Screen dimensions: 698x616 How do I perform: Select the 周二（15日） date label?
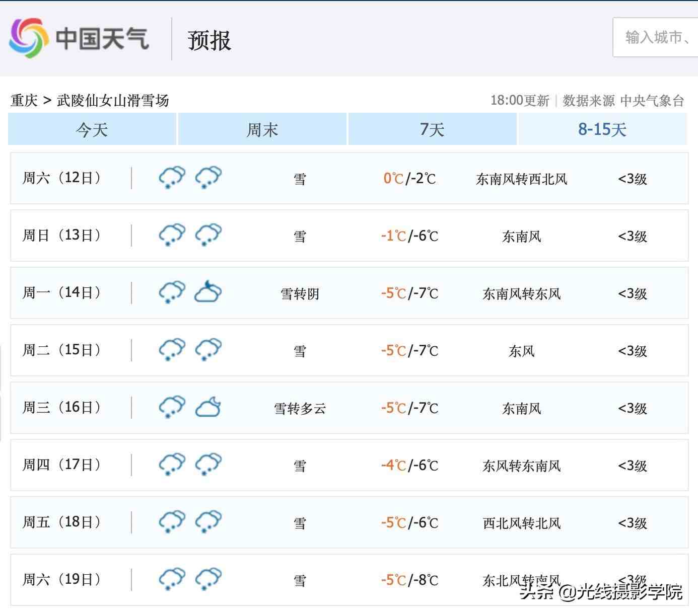point(62,350)
